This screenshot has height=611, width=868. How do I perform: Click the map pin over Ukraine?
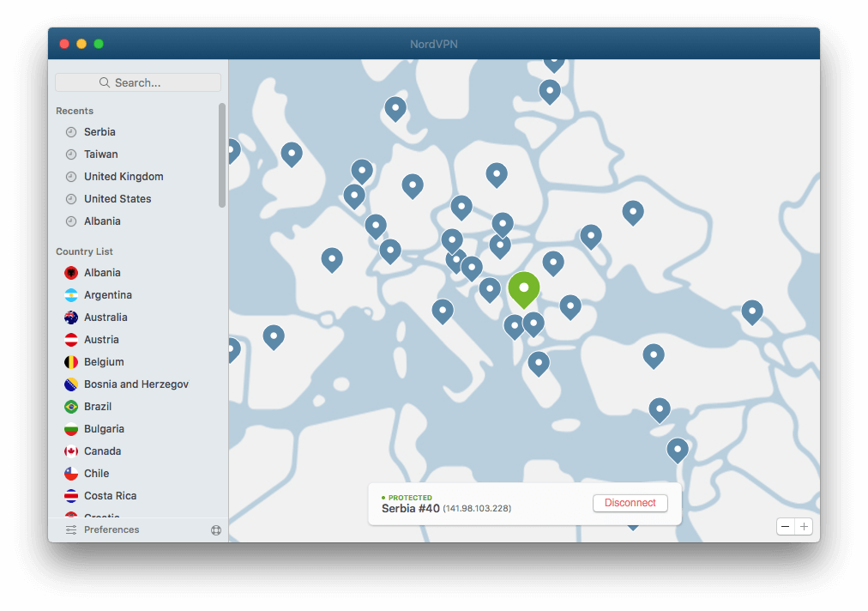coord(633,212)
